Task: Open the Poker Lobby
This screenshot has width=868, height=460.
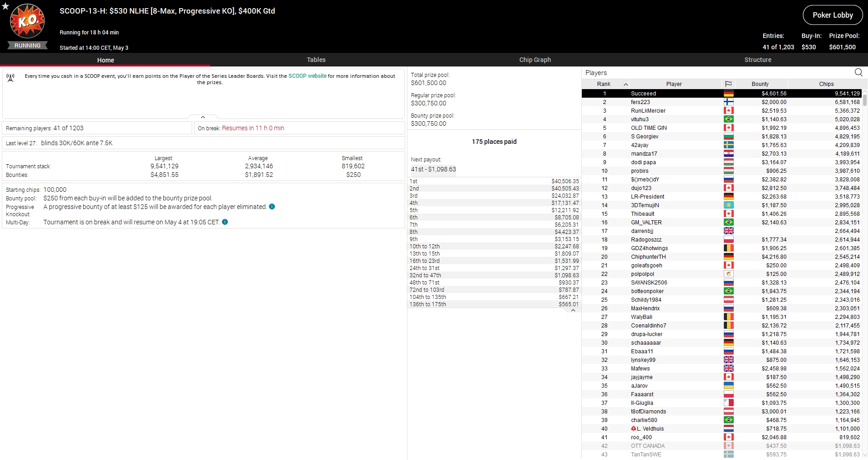Action: click(833, 15)
